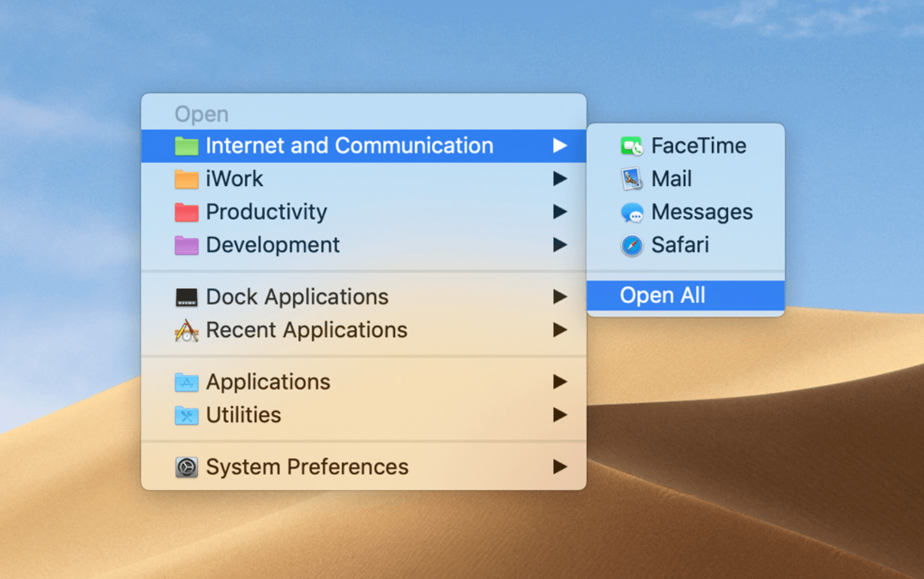The width and height of the screenshot is (924, 579).
Task: Expand the Productivity submenu arrow
Action: [x=560, y=211]
